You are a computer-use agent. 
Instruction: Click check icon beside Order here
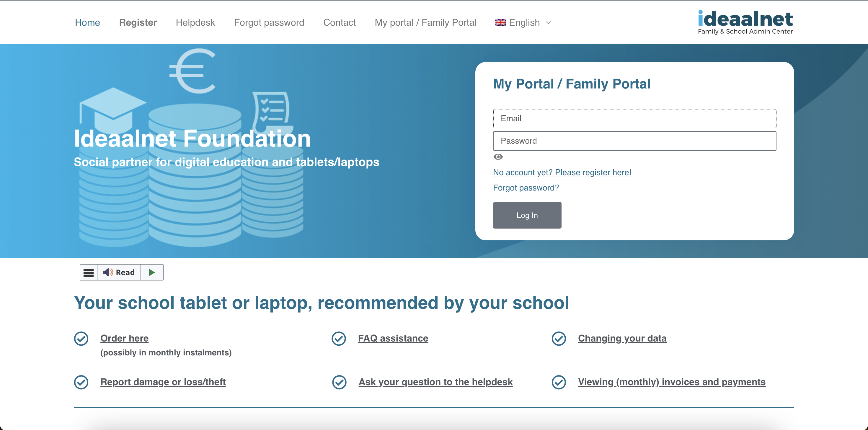(x=81, y=338)
